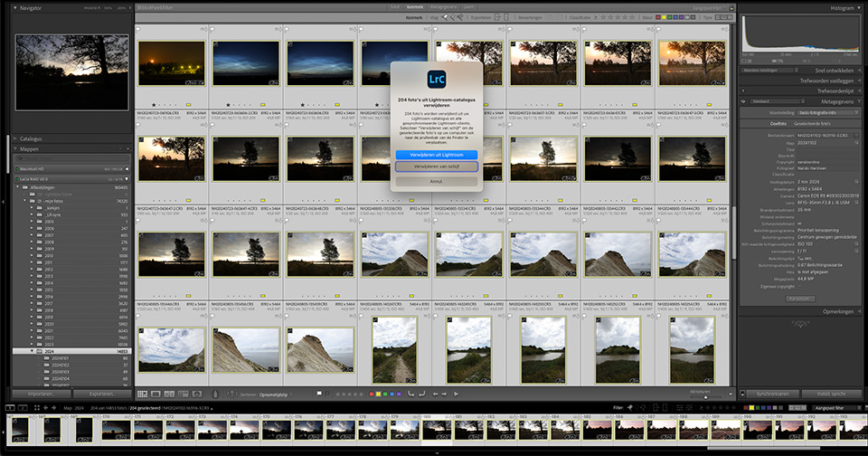Click the Importeren button

coord(42,394)
